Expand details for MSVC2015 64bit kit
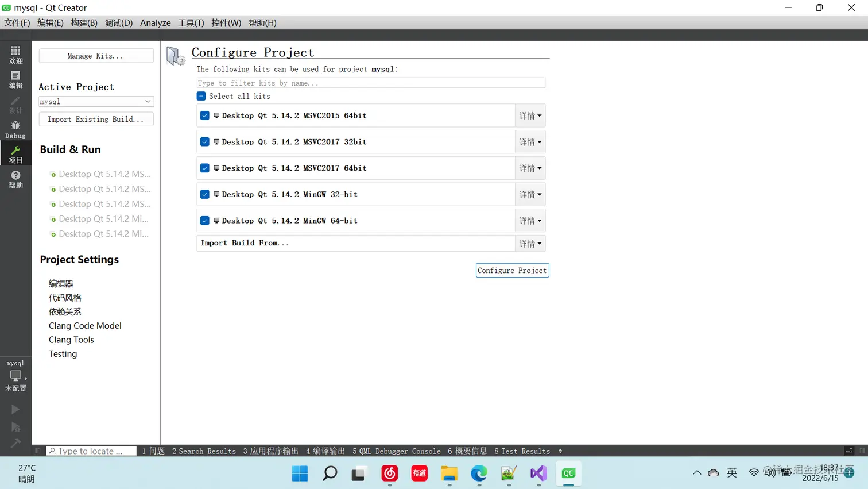This screenshot has height=489, width=868. tap(530, 115)
